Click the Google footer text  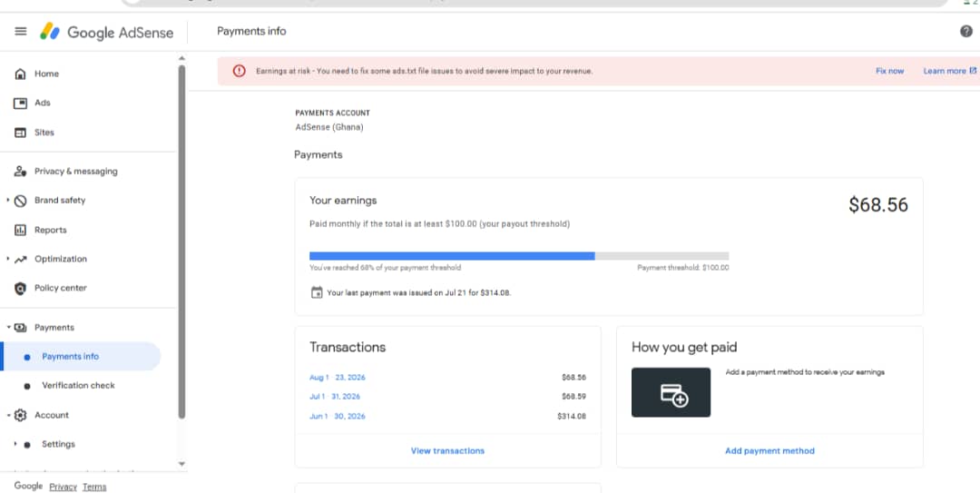click(x=29, y=486)
